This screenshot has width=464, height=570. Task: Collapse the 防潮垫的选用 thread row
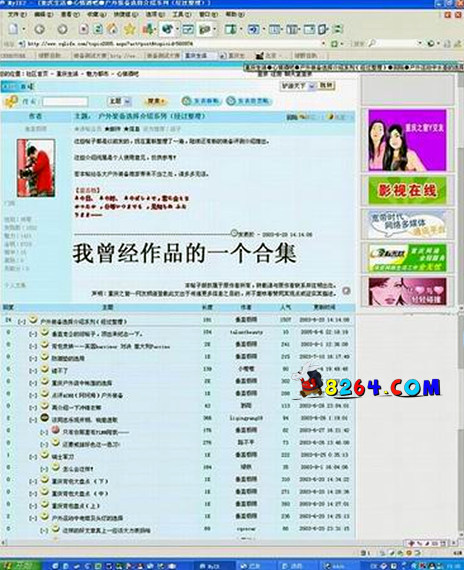pyautogui.click(x=33, y=358)
